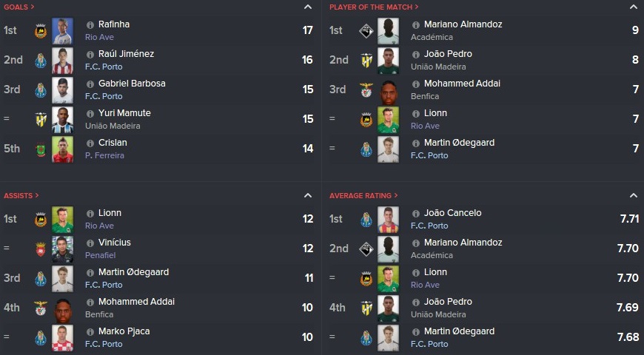The width and height of the screenshot is (644, 355).
Task: Click Vinícius player portrait in Assists
Action: 62,249
